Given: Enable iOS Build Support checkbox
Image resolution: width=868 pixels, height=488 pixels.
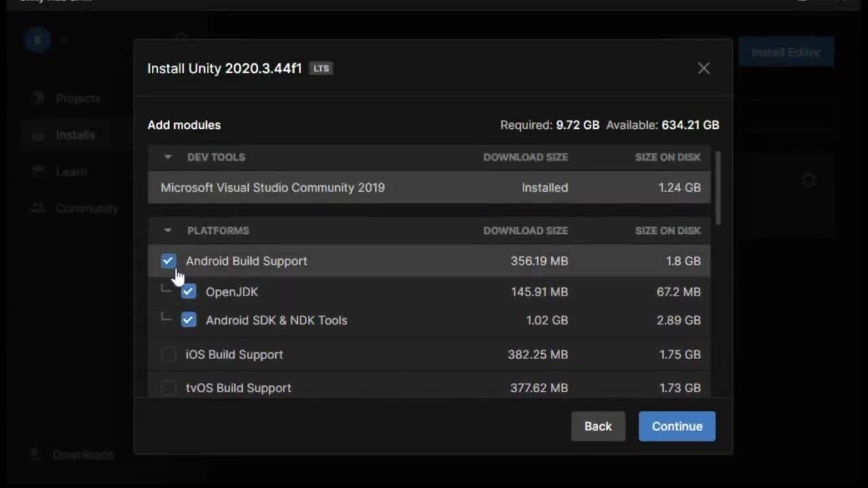Looking at the screenshot, I should (x=168, y=354).
